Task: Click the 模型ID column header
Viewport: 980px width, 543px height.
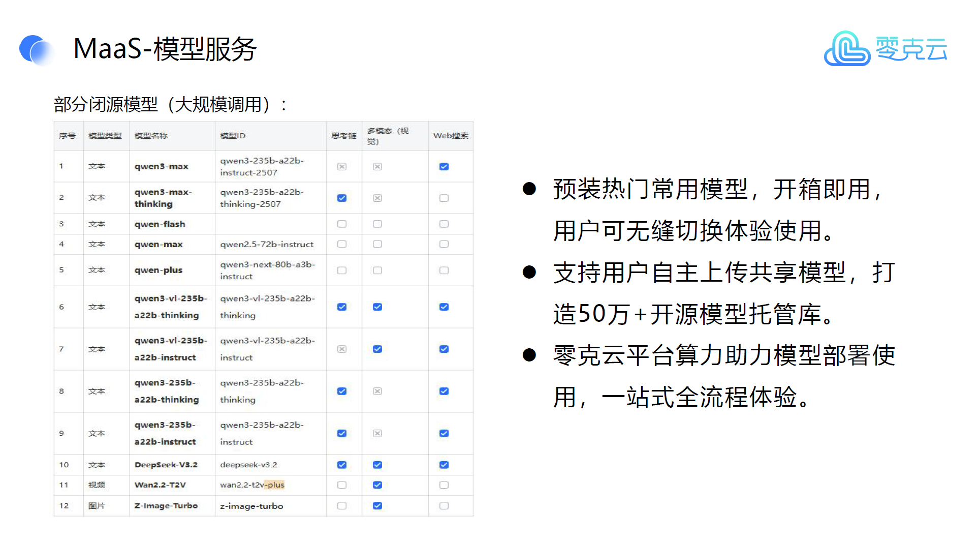Action: (233, 136)
